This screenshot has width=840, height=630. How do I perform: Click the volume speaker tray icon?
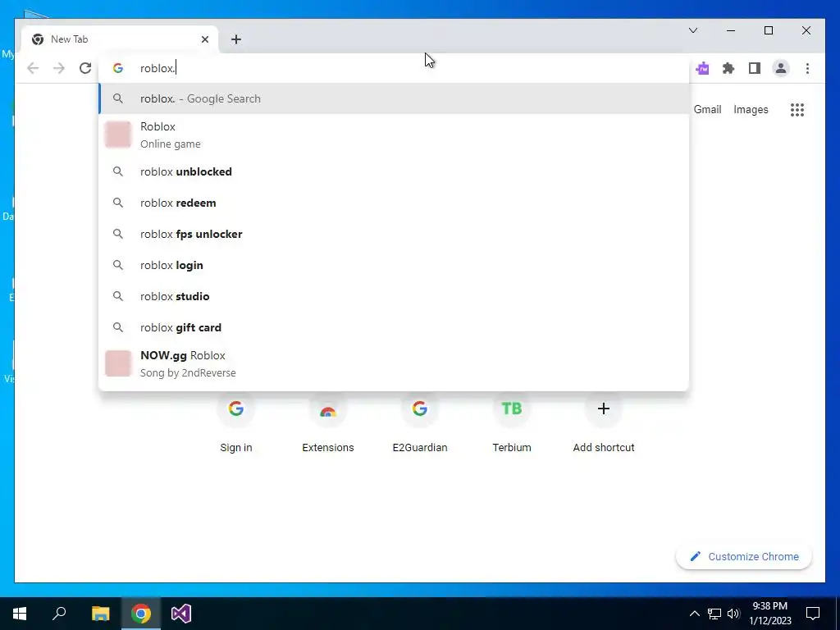click(x=733, y=614)
